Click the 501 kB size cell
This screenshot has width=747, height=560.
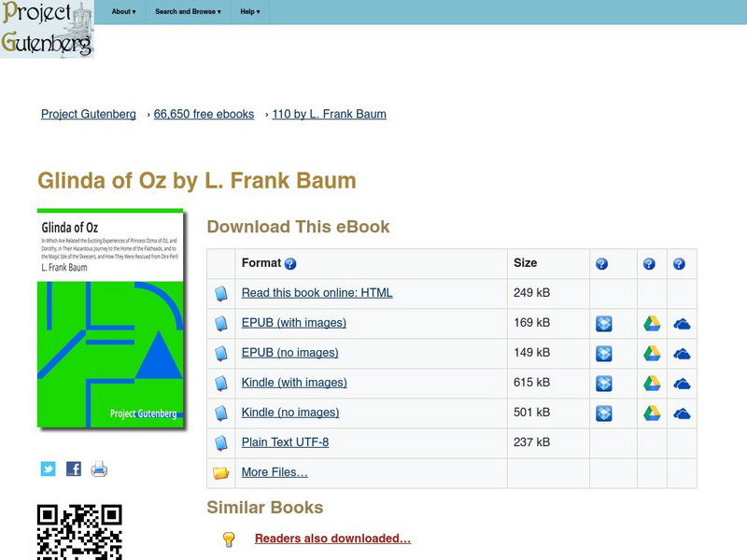pos(548,413)
